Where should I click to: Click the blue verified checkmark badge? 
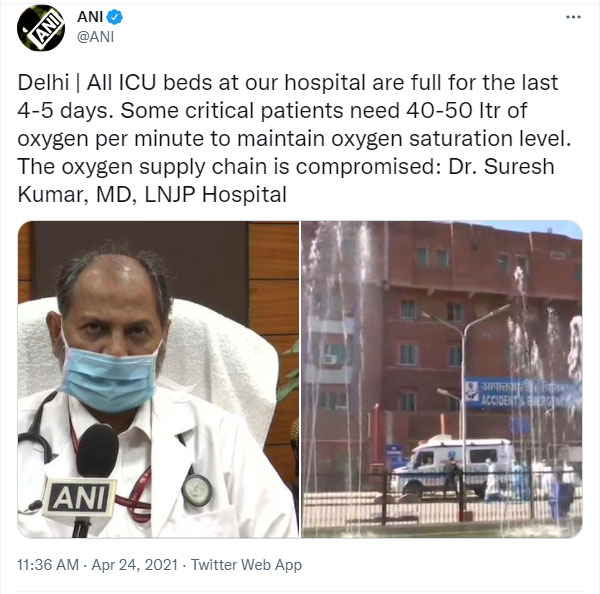coord(114,17)
